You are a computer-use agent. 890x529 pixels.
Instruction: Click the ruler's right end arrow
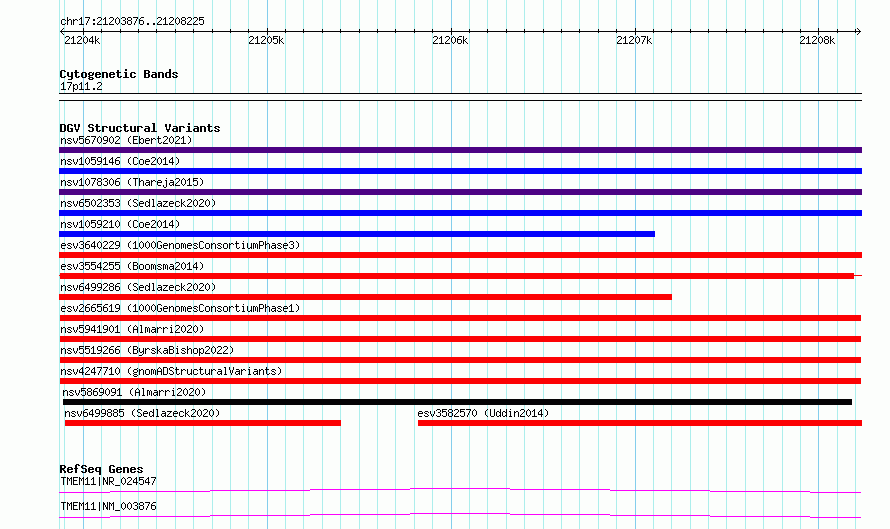tap(859, 32)
